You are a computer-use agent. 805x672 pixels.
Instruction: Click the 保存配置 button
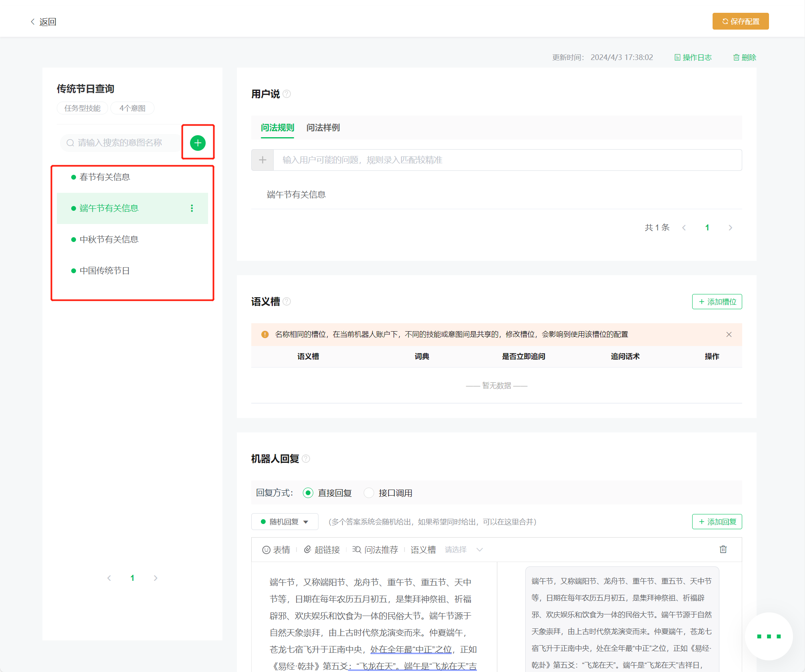tap(740, 21)
